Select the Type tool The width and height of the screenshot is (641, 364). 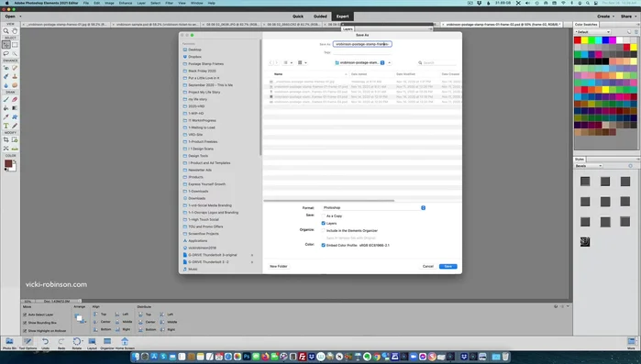coord(6,126)
